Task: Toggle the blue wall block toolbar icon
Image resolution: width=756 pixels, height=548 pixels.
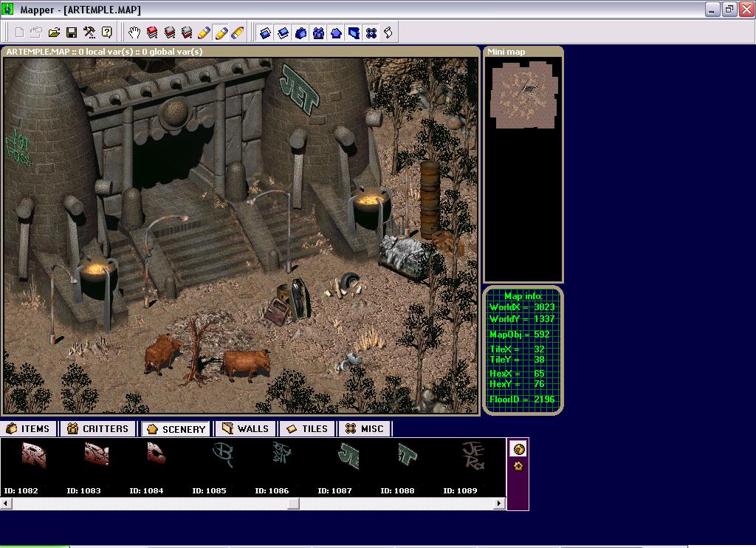Action: click(x=354, y=32)
